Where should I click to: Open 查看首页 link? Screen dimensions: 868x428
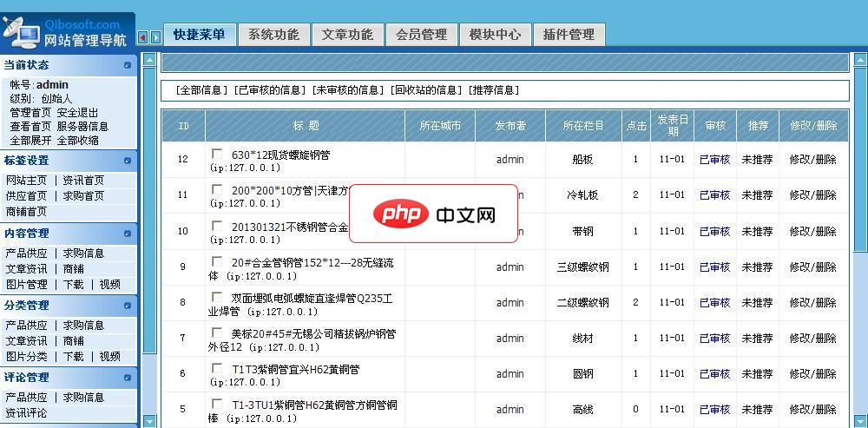30,126
